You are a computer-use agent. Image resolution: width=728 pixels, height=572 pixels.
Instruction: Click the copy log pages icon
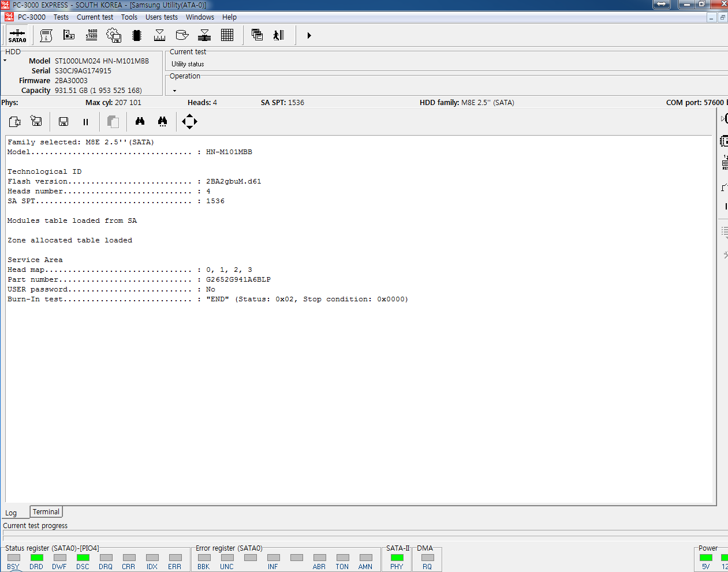click(x=113, y=122)
